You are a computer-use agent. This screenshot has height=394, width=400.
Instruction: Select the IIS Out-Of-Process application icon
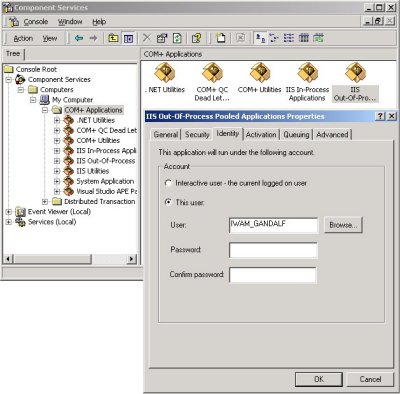[x=355, y=72]
